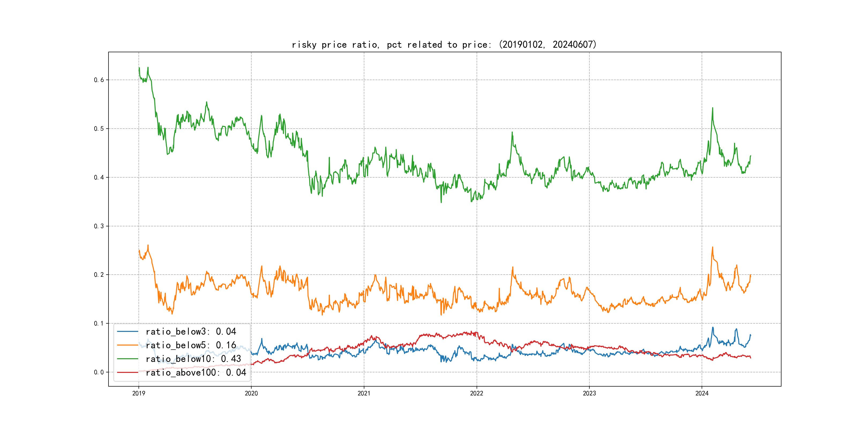Click the 0.6 y-axis tick label
The width and height of the screenshot is (868, 434).
coord(99,80)
